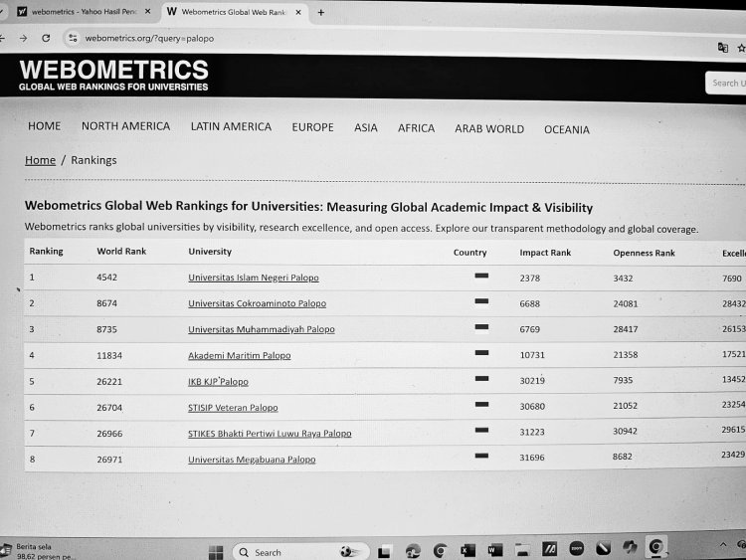Open Word from the taskbar
This screenshot has height=560, width=746.
tap(495, 550)
